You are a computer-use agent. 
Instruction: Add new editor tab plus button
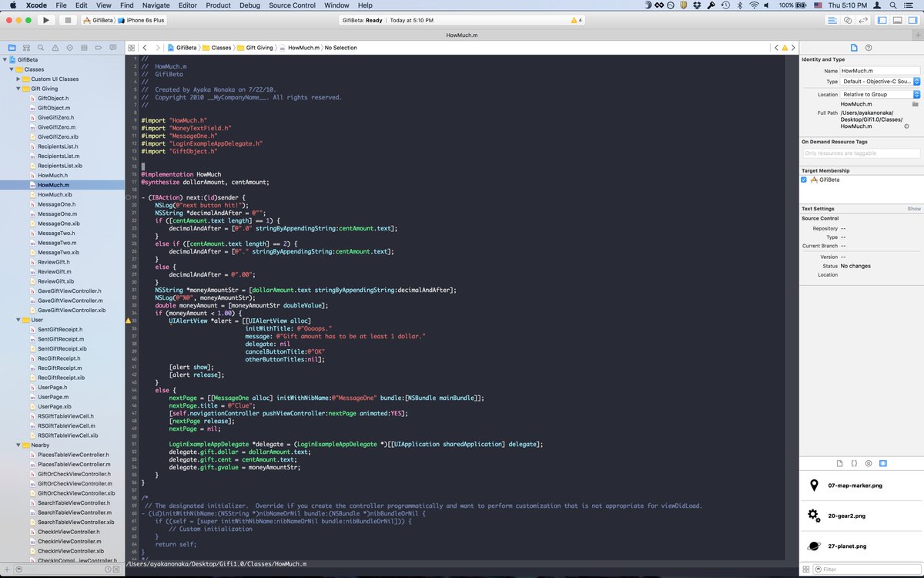tap(916, 35)
